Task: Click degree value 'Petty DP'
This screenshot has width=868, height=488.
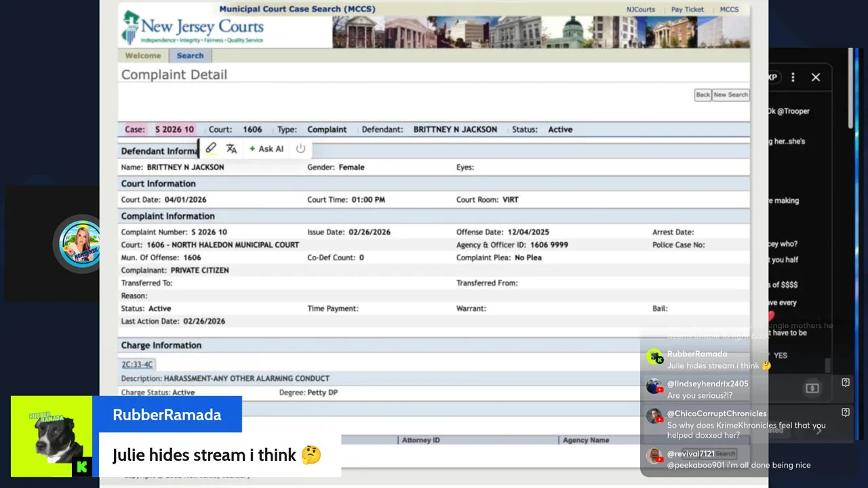Action: point(323,392)
